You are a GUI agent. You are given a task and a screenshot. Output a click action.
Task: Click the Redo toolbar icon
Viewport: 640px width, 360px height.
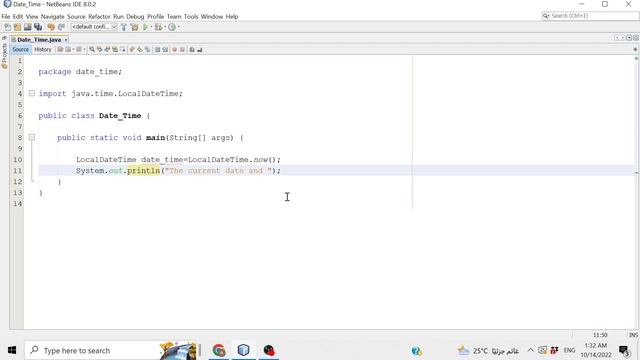tap(61, 27)
